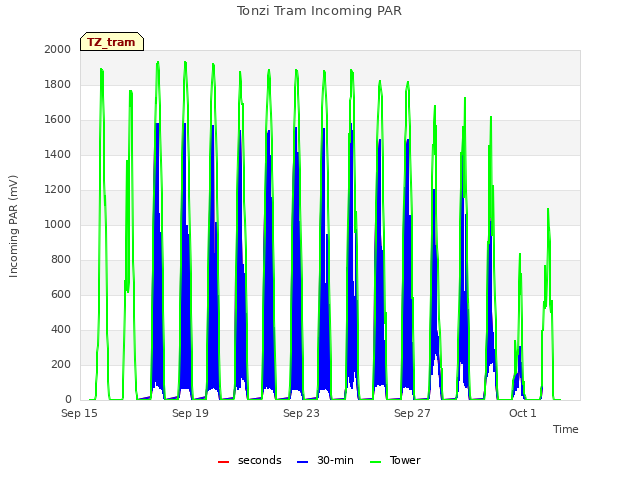Click the TZ_tram label tag
Screen dimensions: 640x480
(x=112, y=42)
